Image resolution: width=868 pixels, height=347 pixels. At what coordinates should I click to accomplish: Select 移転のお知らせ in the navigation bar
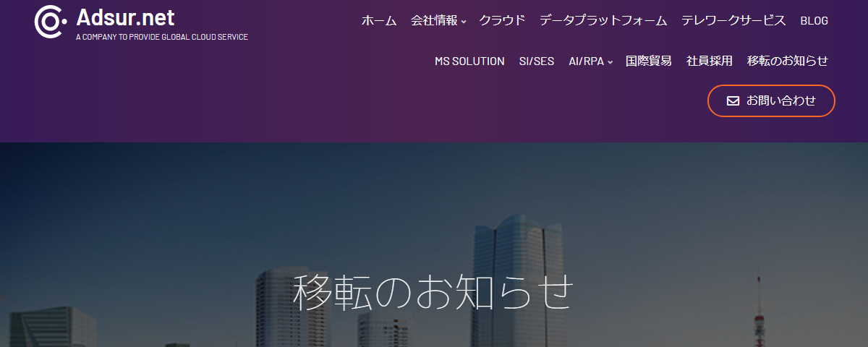788,61
